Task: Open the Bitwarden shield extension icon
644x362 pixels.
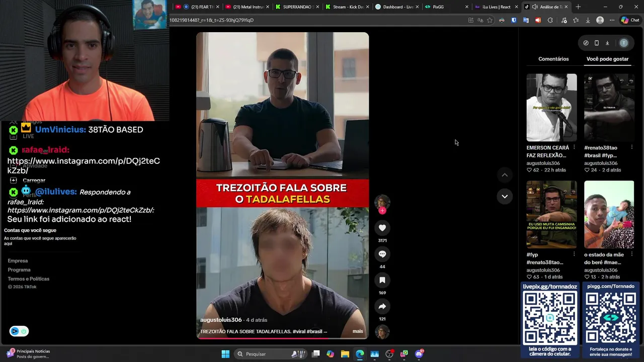Action: [514, 20]
